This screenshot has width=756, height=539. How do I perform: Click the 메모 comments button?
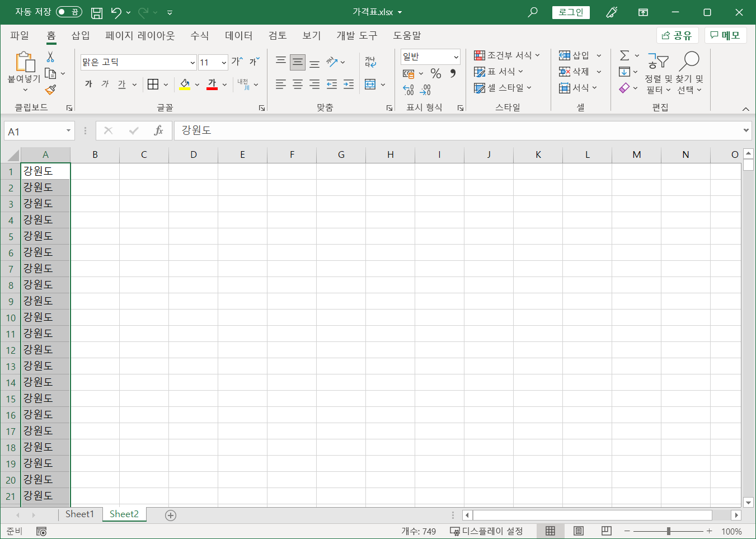(x=725, y=36)
